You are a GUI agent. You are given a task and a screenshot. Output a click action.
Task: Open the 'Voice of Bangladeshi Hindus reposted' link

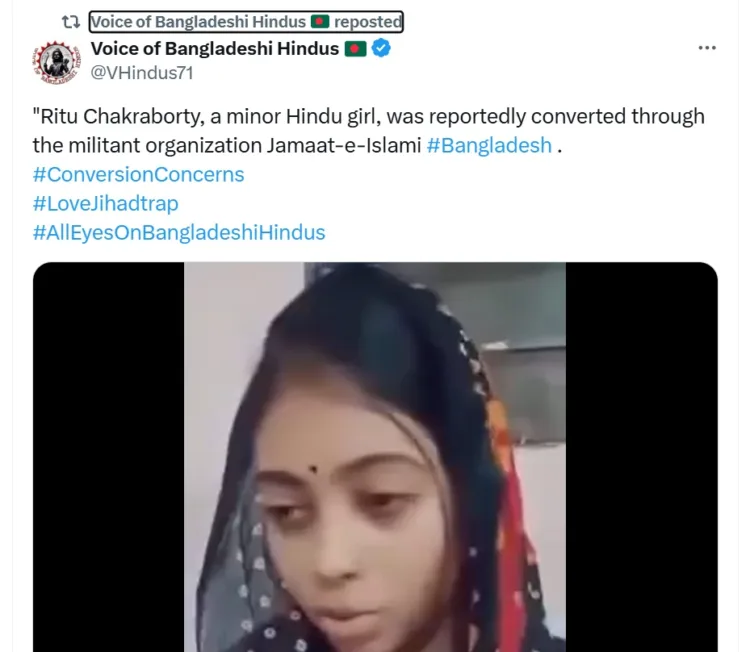click(246, 22)
